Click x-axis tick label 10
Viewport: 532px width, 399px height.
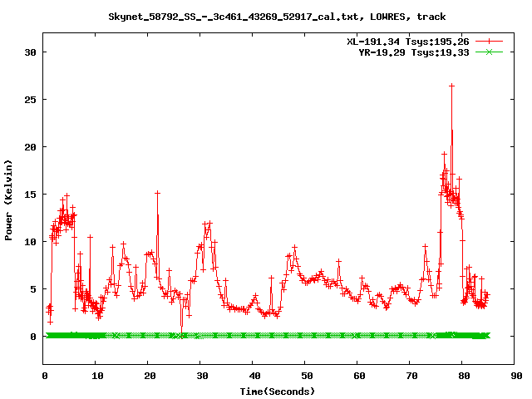point(97,376)
